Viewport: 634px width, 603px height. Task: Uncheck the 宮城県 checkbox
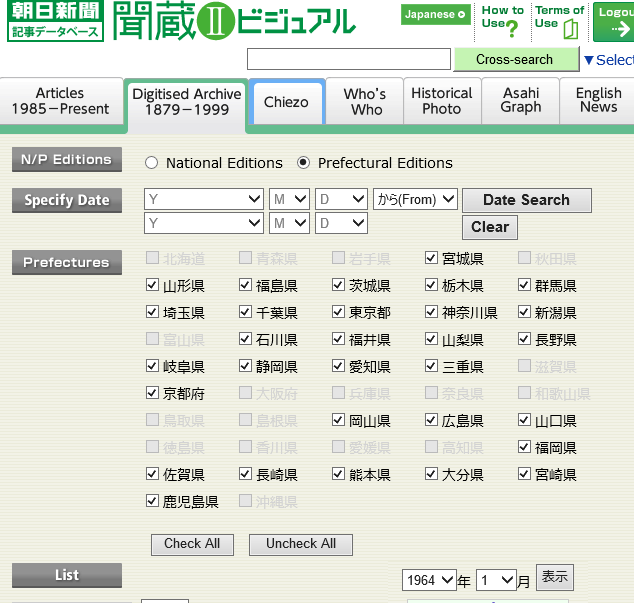(431, 258)
